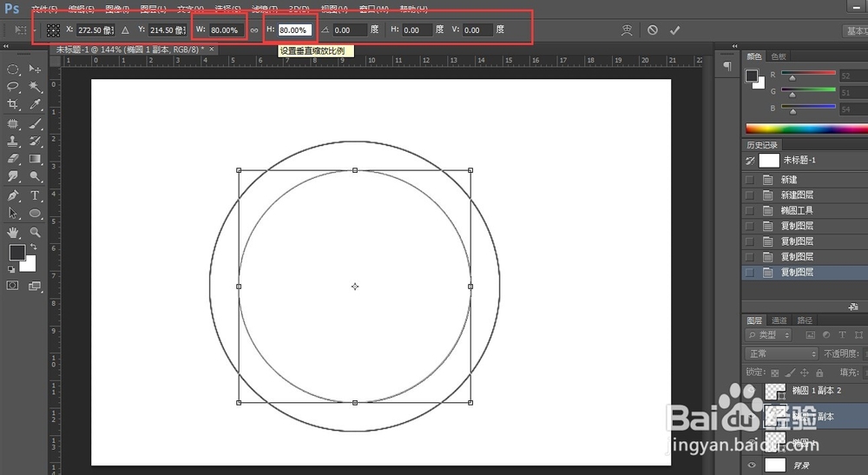Screen dimensions: 868x475
Task: Toggle lock all padlock icon
Action: [x=819, y=373]
